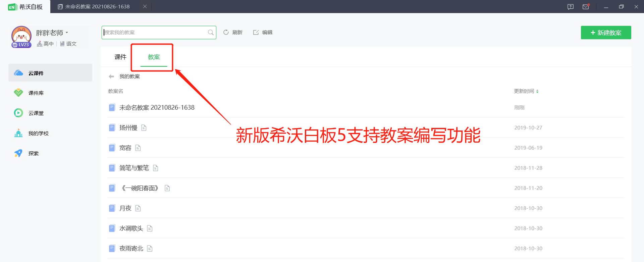Click the document icon next to 夜雨寄北
Viewport: 644px width, 262px height.
[x=150, y=248]
